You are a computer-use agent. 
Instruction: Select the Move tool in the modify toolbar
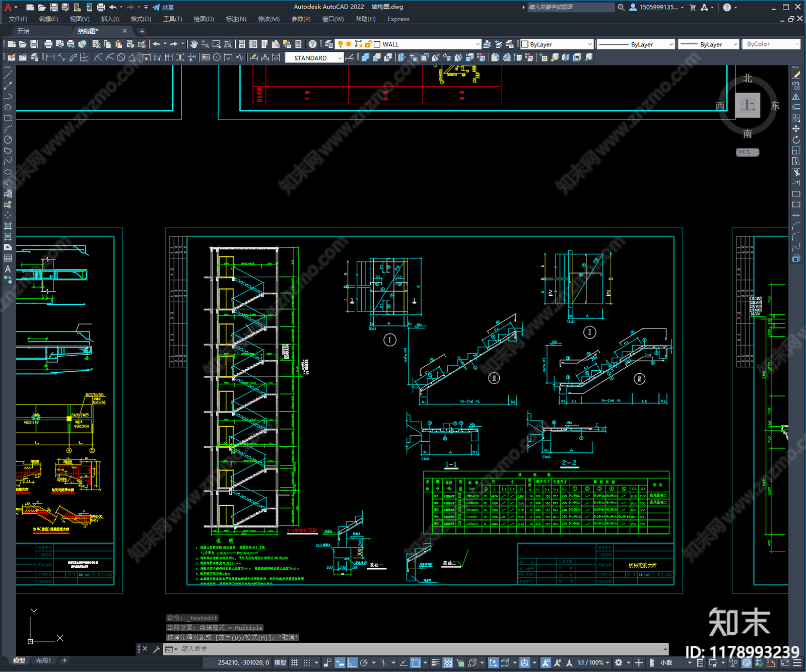click(796, 129)
